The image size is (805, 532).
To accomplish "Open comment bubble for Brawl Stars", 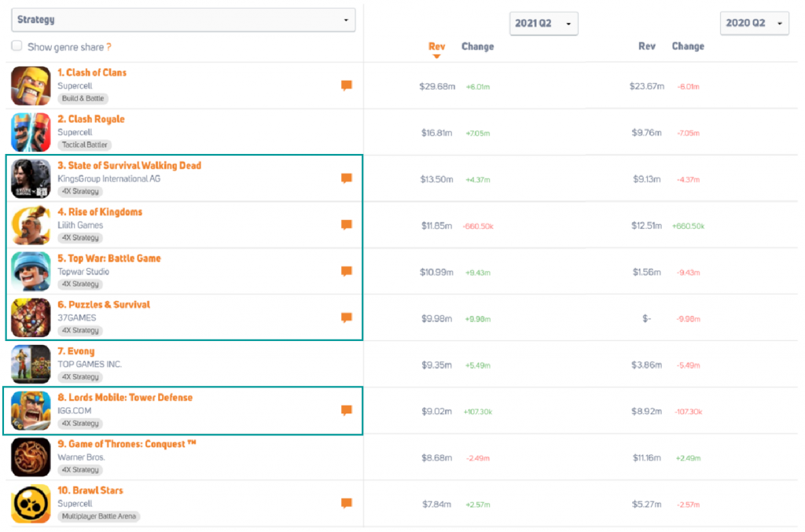I will 347,503.
